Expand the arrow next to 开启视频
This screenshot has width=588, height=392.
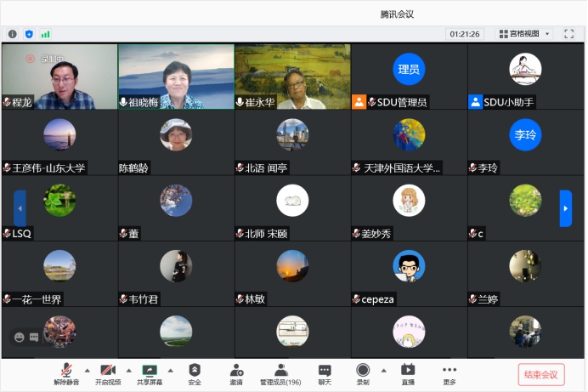(x=128, y=370)
